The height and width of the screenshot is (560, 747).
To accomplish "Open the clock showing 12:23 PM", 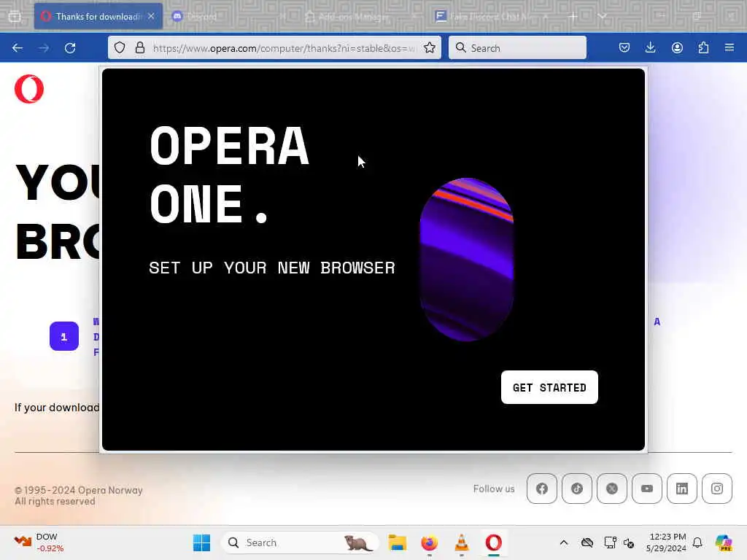I will point(666,542).
